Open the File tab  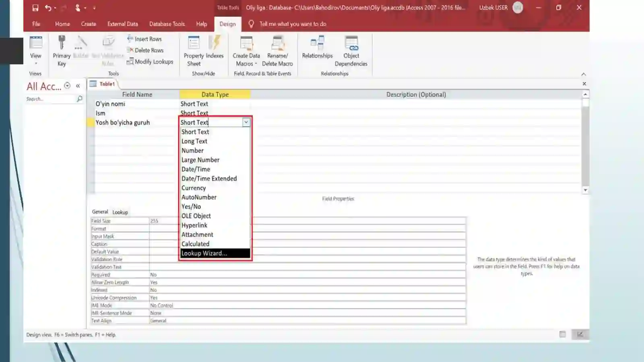[36, 24]
